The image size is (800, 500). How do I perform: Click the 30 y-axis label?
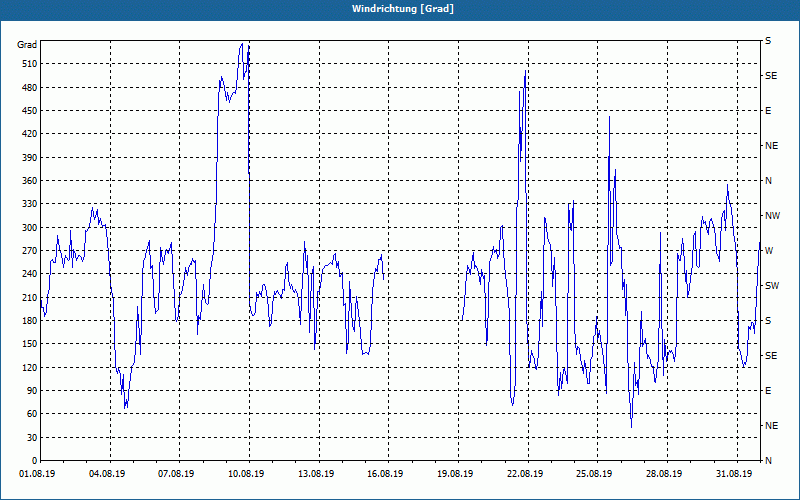[32, 438]
